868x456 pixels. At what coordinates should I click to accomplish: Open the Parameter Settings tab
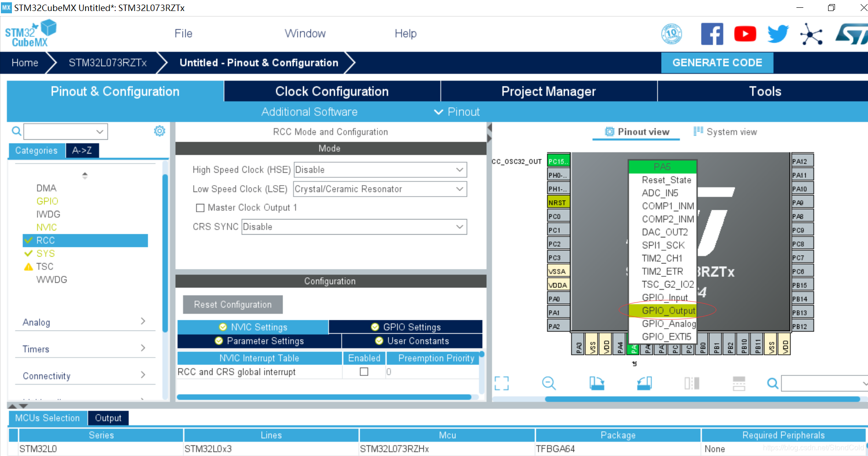click(x=259, y=341)
